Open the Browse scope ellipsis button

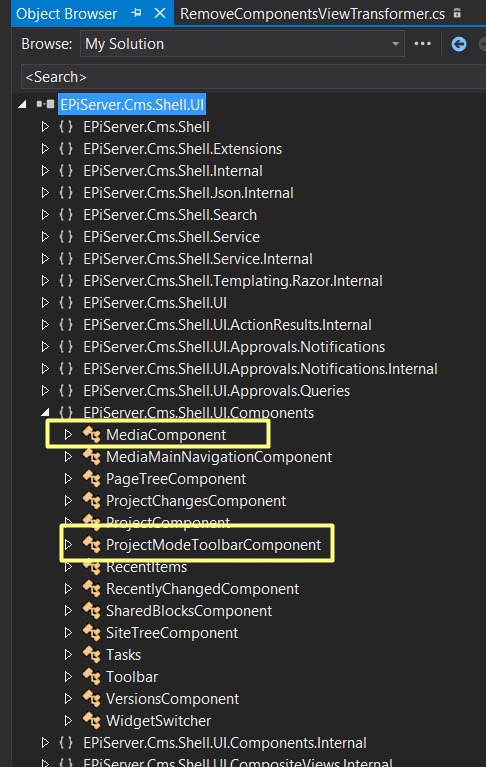pos(422,44)
